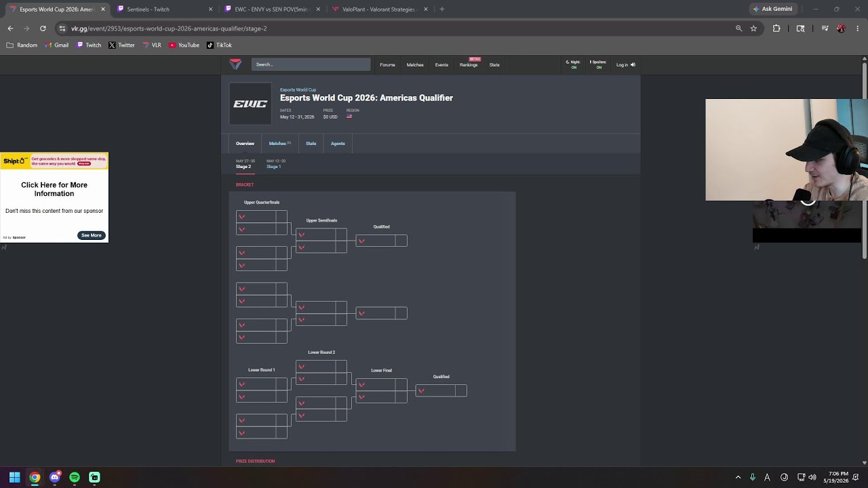Click the address bar URL
This screenshot has height=488, width=868.
(x=169, y=28)
